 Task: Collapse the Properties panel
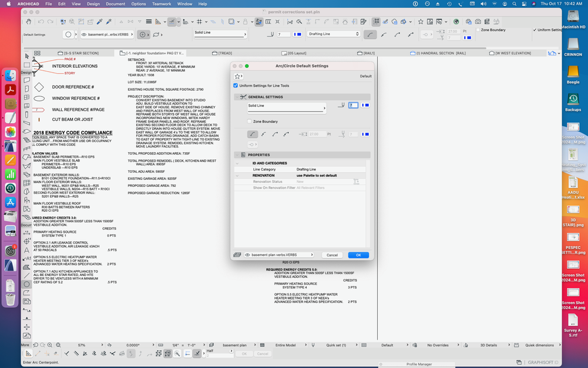(237, 155)
